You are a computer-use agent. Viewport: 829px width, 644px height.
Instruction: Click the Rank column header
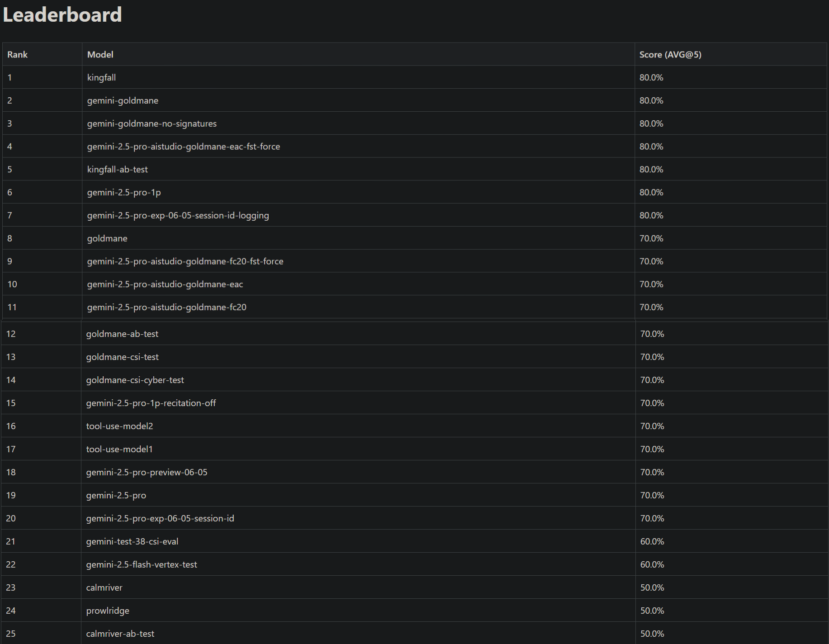[x=17, y=55]
